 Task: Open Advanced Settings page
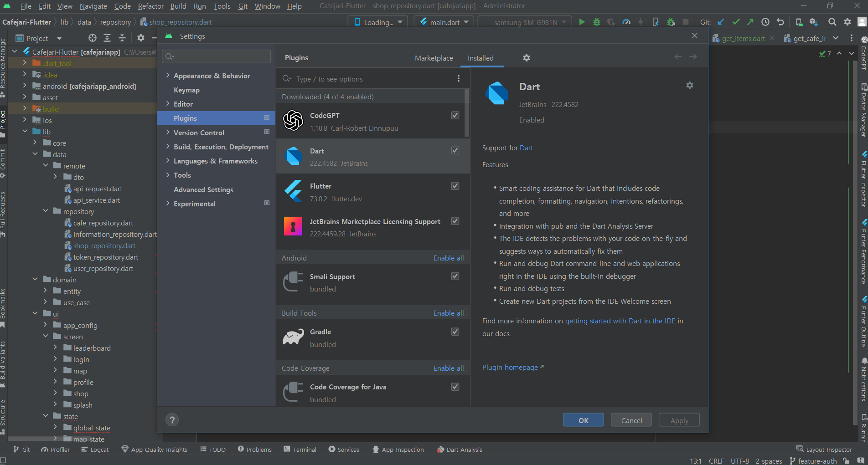point(203,189)
